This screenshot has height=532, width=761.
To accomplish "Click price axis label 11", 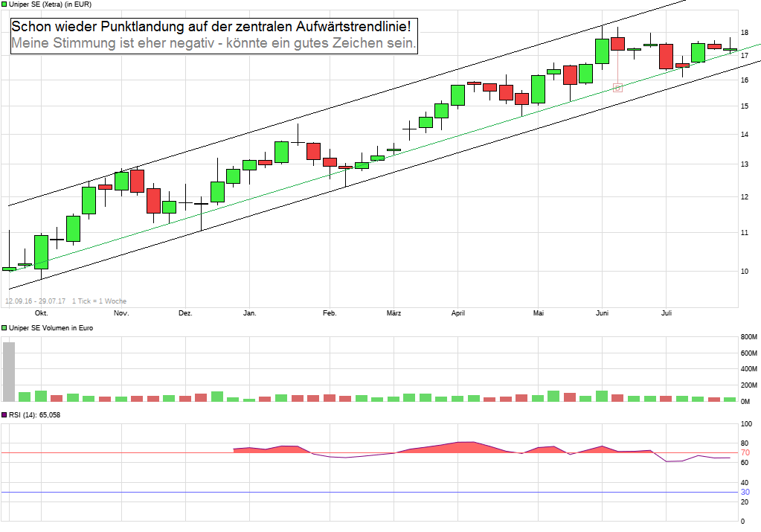I will click(745, 233).
